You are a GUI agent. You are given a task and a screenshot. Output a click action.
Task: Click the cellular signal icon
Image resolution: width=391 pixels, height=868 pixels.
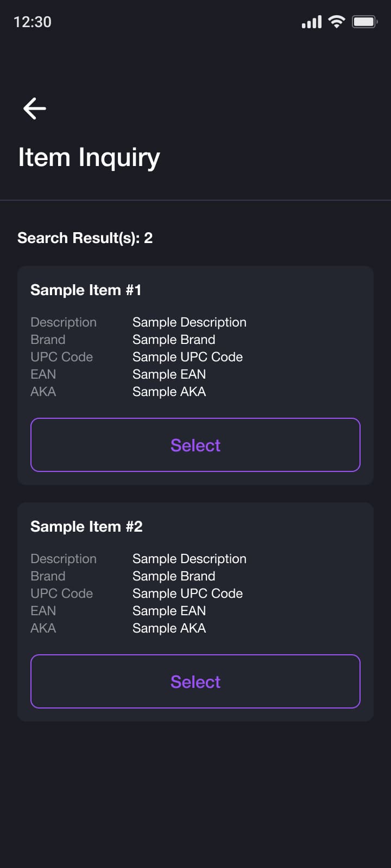click(311, 22)
